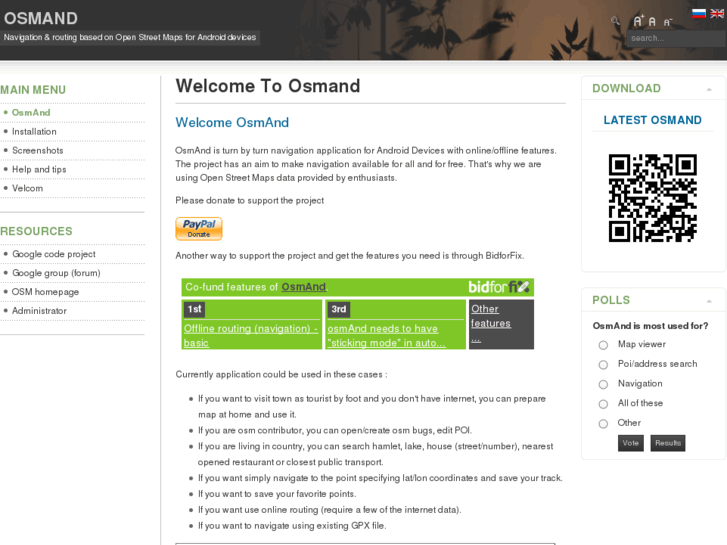The image size is (727, 545).
Task: Click 'OsmAnd is most used for?' question
Action: 650,326
